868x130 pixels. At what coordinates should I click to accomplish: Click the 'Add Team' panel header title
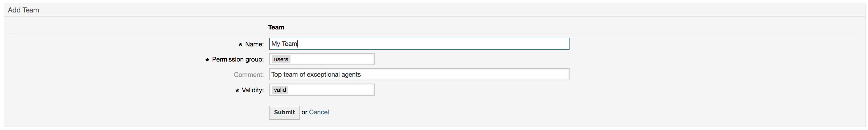click(24, 10)
